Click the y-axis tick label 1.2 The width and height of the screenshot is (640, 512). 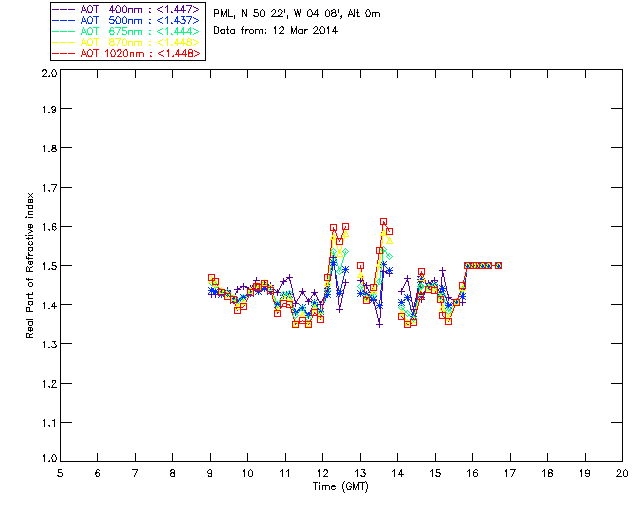click(49, 384)
